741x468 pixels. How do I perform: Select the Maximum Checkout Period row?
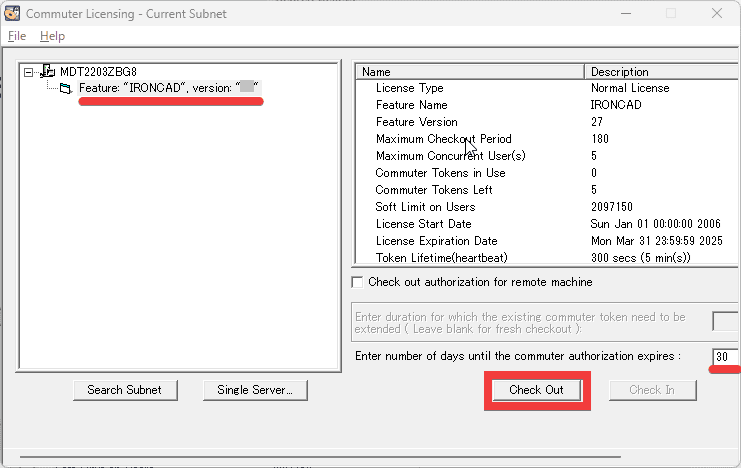[x=547, y=139]
